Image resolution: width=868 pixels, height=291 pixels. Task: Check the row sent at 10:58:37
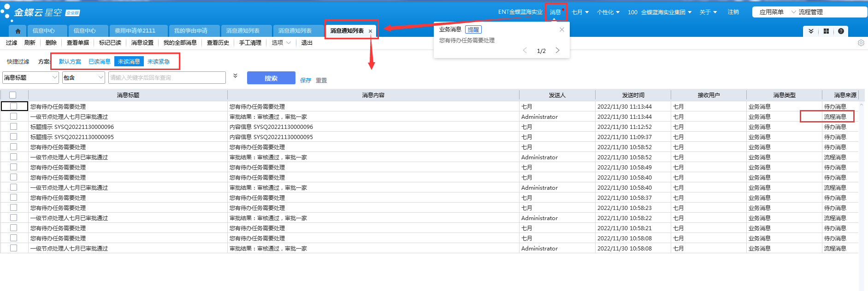tap(13, 198)
